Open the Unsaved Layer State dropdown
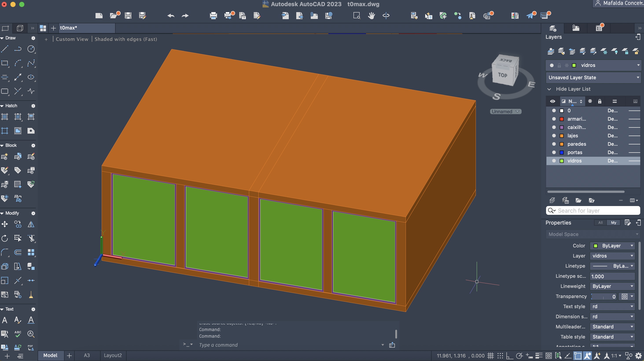 pyautogui.click(x=592, y=77)
